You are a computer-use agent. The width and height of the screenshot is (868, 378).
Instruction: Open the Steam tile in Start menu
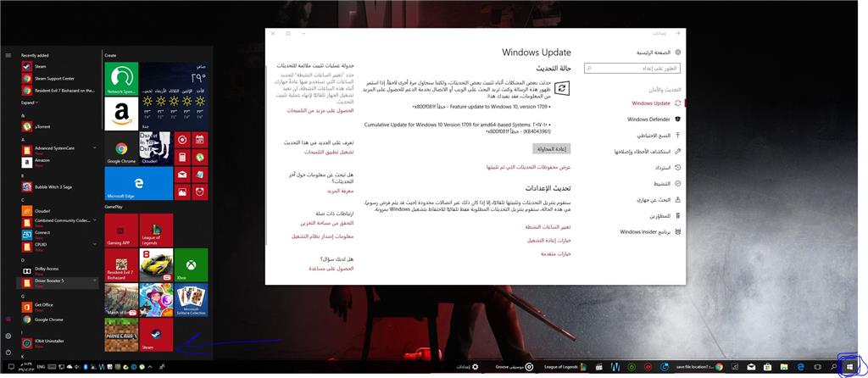click(156, 335)
